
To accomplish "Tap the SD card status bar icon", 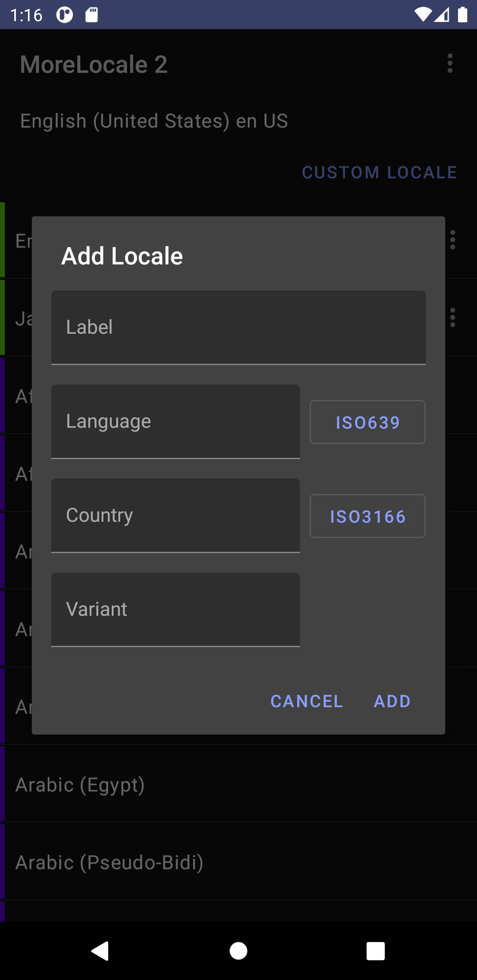I will (x=91, y=15).
